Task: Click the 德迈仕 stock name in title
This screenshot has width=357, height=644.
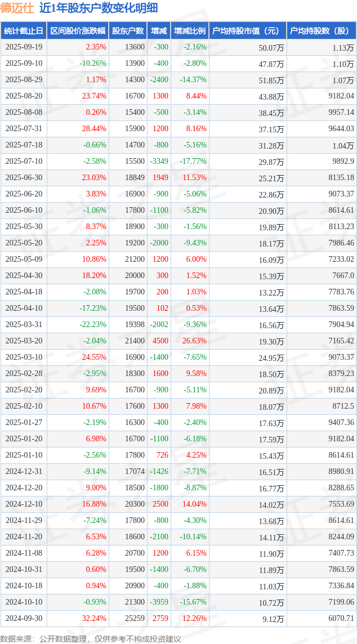Action: [x=17, y=8]
